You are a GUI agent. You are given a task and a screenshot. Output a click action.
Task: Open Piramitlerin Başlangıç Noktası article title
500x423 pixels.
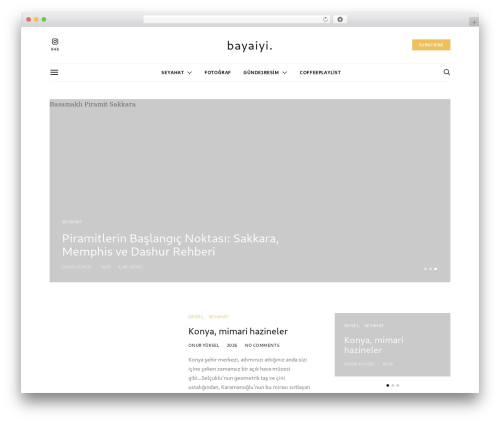[x=170, y=245]
